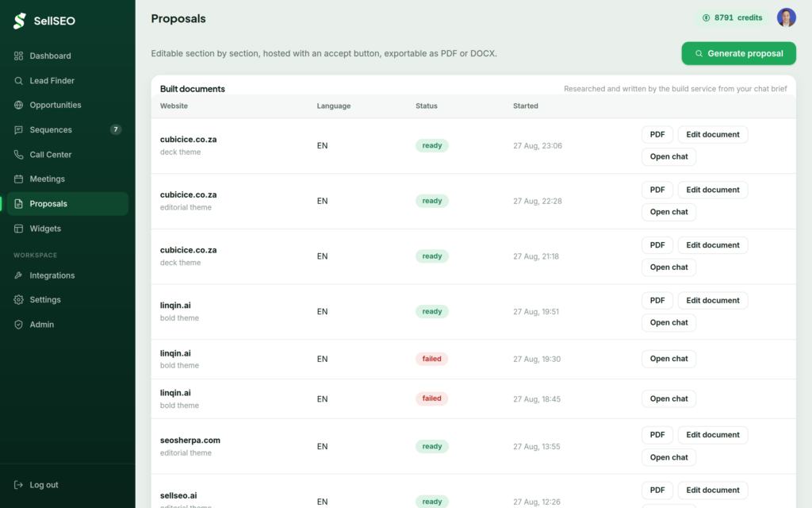Download PDF for sellseo.ai row
The height and width of the screenshot is (508, 812).
coord(657,491)
